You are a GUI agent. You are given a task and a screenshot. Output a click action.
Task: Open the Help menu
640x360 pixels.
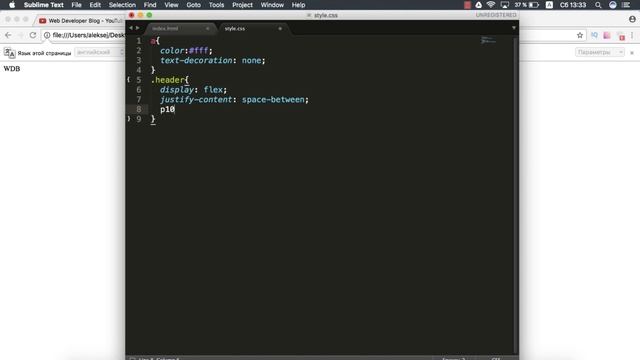click(298, 5)
